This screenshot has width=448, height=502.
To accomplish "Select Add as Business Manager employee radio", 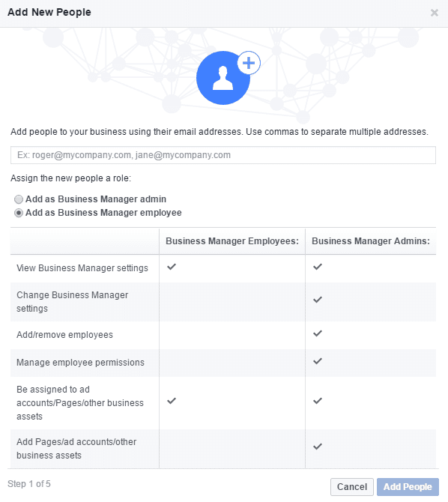I will [19, 213].
